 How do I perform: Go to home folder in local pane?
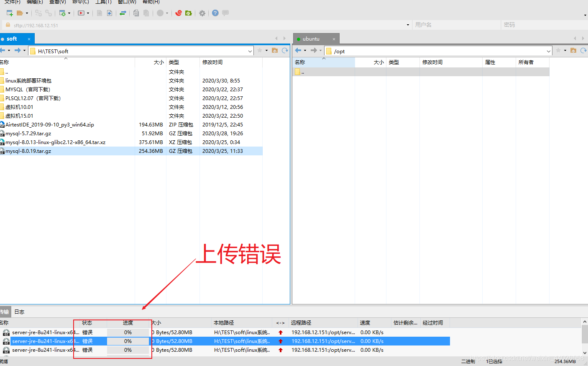click(275, 50)
